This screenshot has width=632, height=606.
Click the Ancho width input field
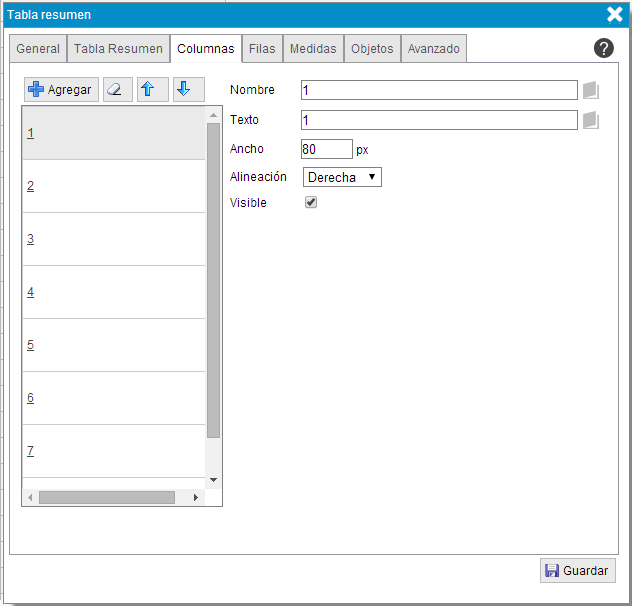[326, 149]
